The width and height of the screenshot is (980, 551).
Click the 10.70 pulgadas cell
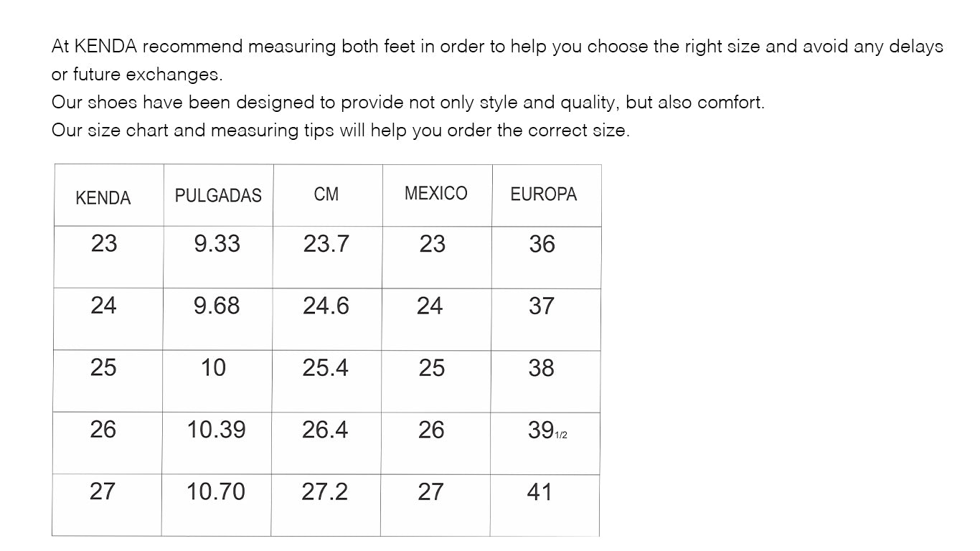pyautogui.click(x=215, y=491)
